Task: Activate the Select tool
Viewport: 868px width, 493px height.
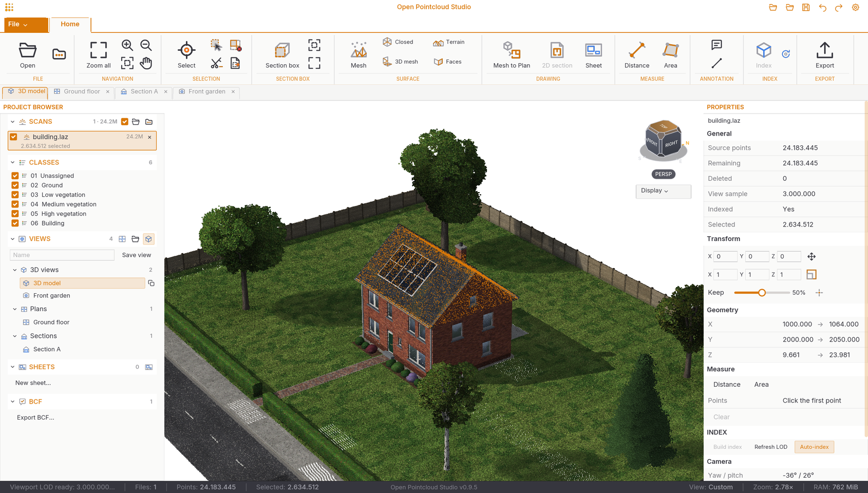Action: (x=186, y=55)
